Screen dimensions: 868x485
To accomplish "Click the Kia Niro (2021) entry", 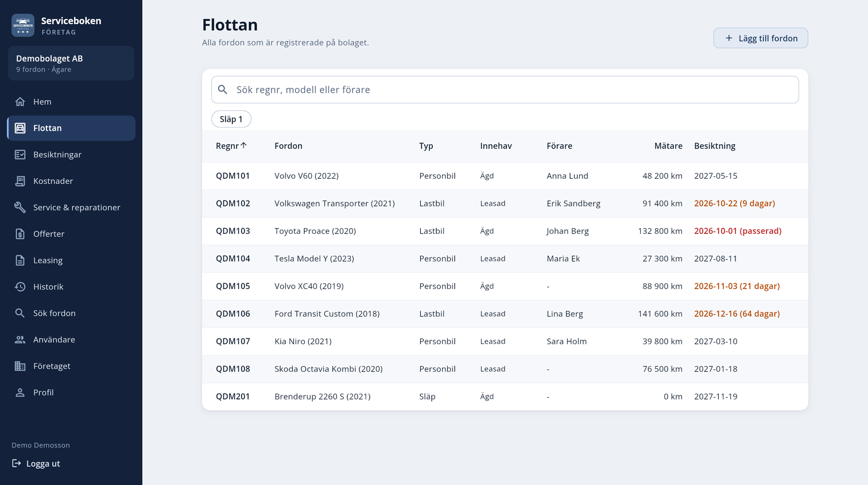I will (303, 341).
